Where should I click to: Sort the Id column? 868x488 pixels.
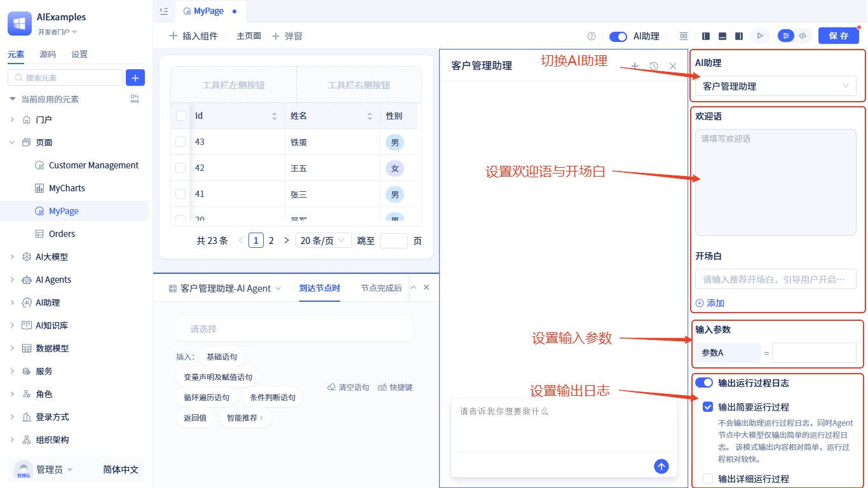(275, 116)
